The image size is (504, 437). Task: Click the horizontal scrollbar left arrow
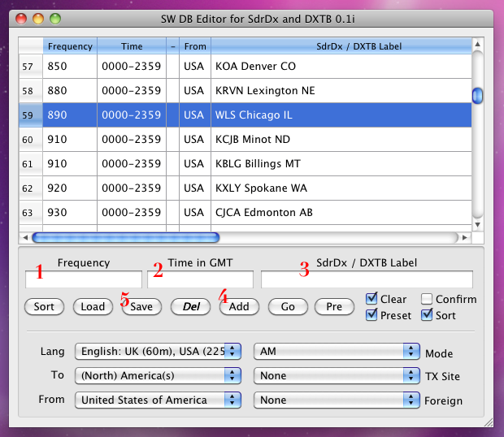(25, 238)
